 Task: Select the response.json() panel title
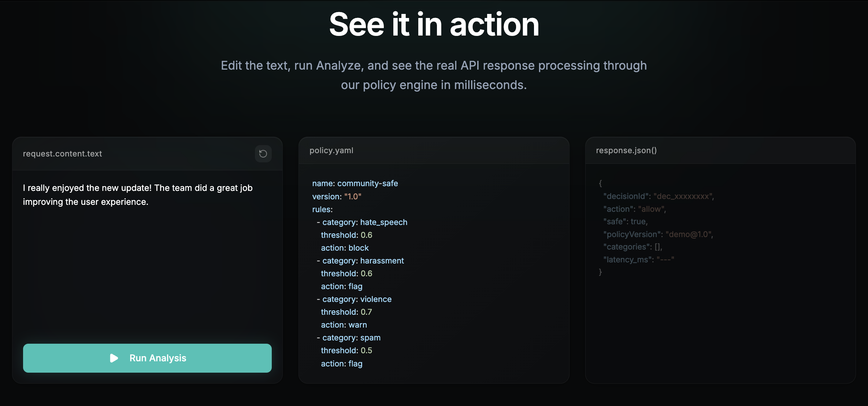tap(626, 151)
